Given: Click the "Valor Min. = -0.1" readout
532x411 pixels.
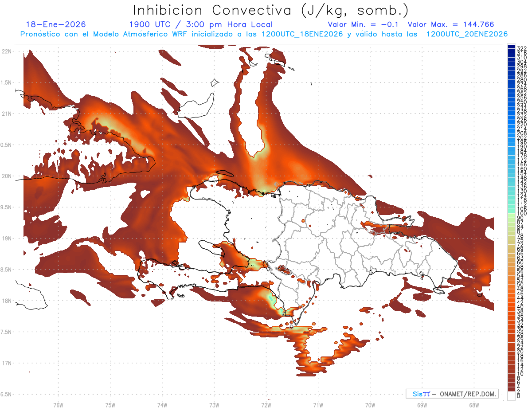Looking at the screenshot, I should [x=364, y=24].
